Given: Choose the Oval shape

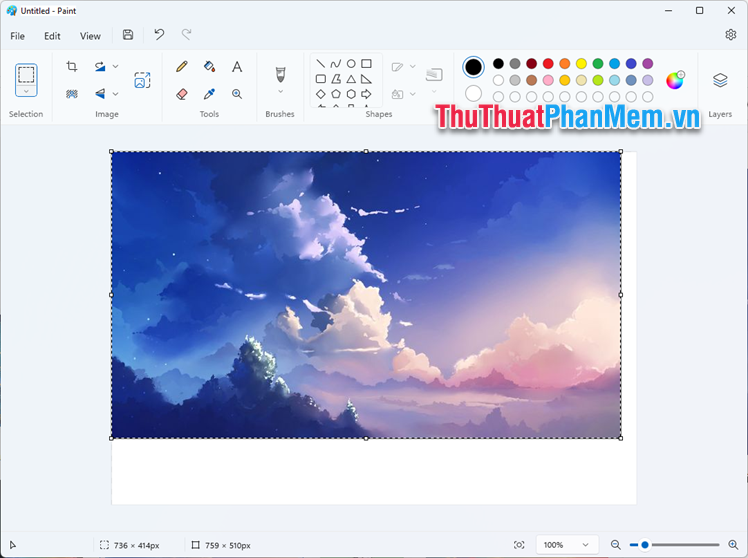Looking at the screenshot, I should coord(351,63).
